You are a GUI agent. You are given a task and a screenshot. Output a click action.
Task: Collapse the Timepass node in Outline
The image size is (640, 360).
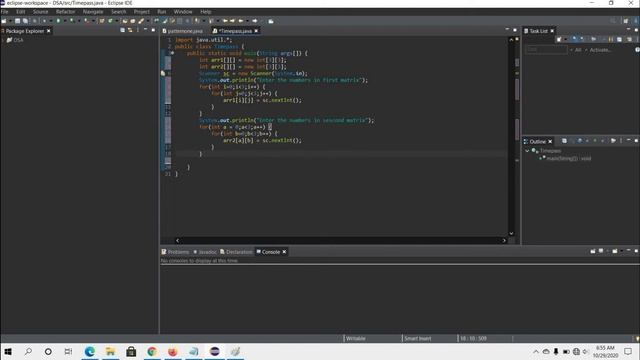[527, 151]
